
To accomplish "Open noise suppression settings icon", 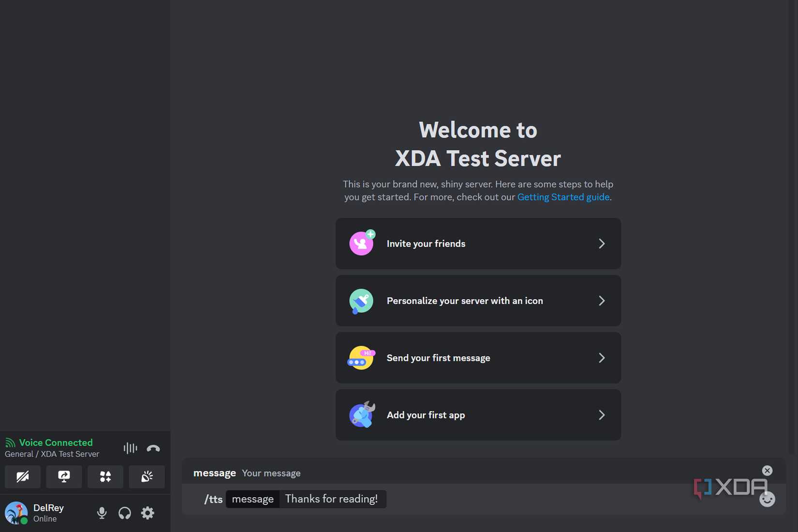I will coord(130,448).
